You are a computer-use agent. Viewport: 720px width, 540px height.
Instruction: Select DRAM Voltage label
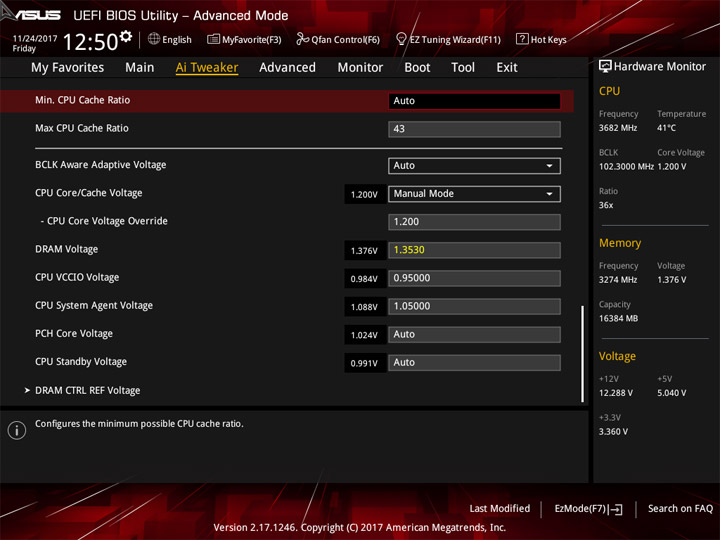pyautogui.click(x=67, y=249)
